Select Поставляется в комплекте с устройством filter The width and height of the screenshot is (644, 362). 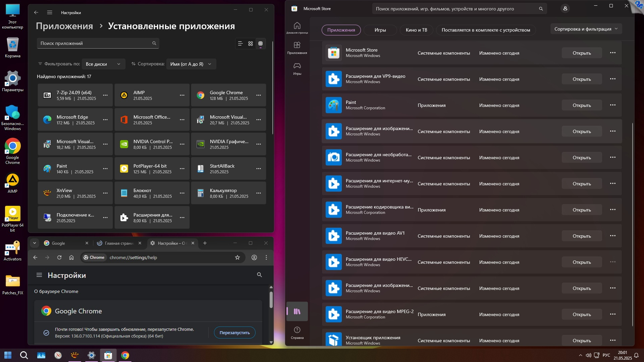pyautogui.click(x=486, y=30)
